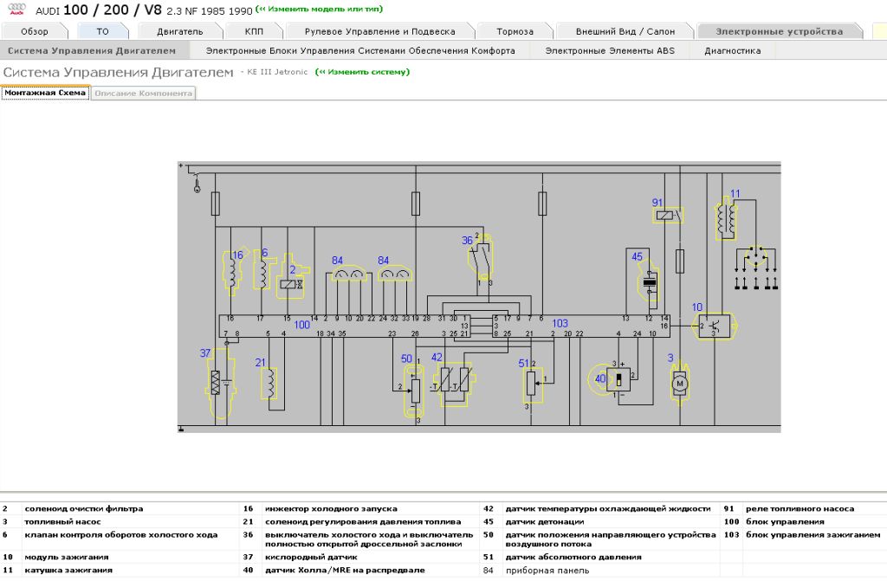Image resolution: width=887 pixels, height=588 pixels.
Task: Select airflow position sensor symbol 50
Action: click(414, 391)
